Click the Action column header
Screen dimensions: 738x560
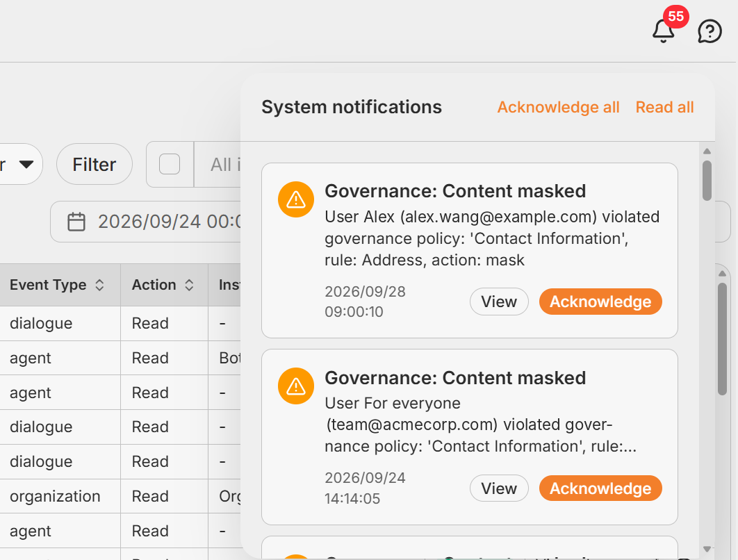pos(164,285)
